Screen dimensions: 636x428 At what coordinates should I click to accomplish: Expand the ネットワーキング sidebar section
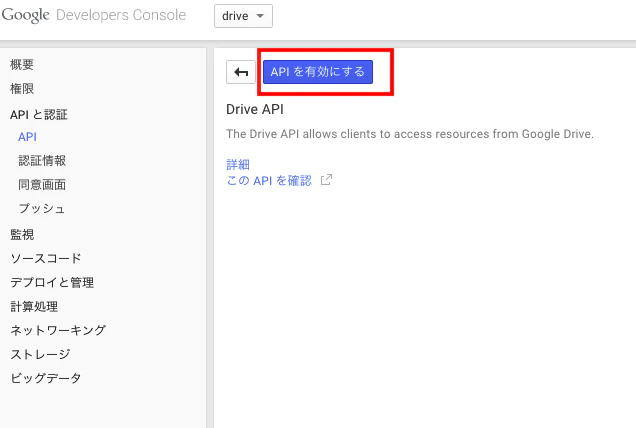click(x=58, y=330)
